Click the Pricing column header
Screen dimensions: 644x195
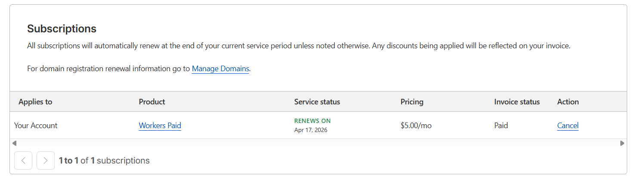coord(412,102)
